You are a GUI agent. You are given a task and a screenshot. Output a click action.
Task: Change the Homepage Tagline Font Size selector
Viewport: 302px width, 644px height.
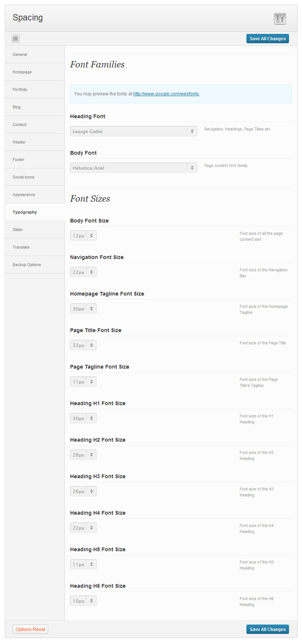84,309
